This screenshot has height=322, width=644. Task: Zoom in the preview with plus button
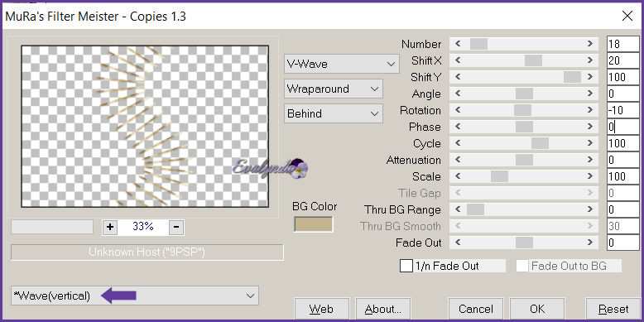point(109,227)
